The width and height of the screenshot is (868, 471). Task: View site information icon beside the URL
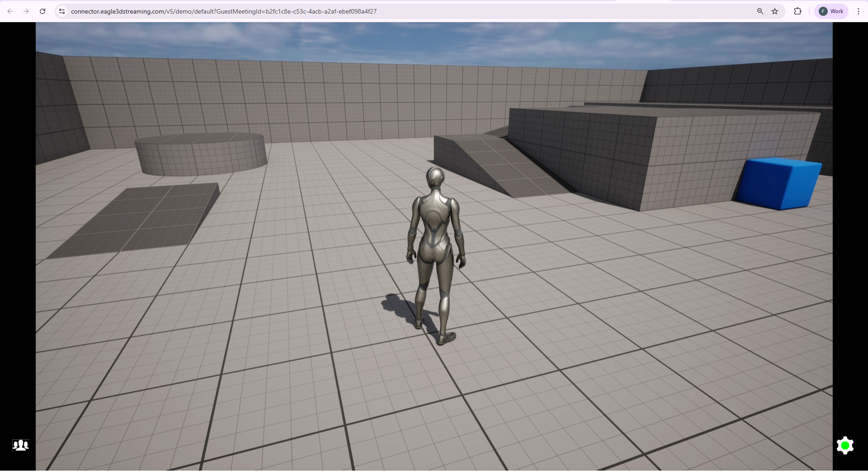click(62, 11)
